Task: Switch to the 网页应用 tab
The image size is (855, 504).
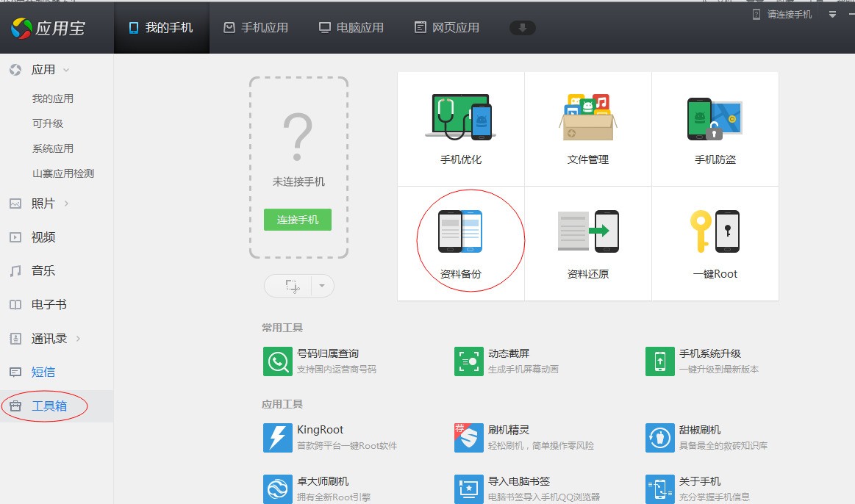Action: click(447, 28)
